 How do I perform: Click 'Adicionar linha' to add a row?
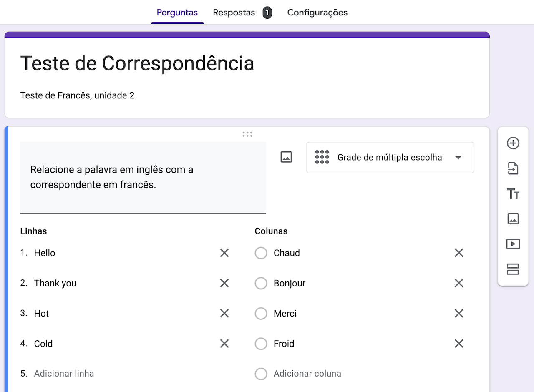point(64,374)
